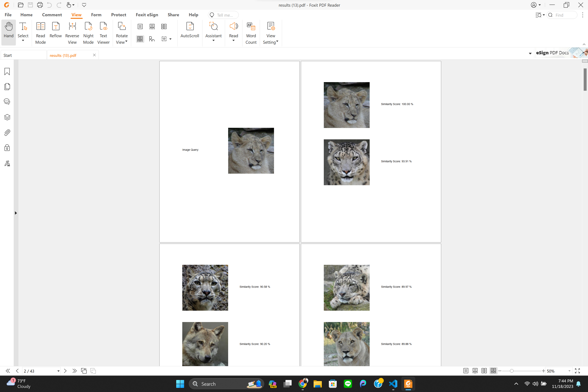Toggle Night Mode
This screenshot has width=588, height=392.
[88, 33]
